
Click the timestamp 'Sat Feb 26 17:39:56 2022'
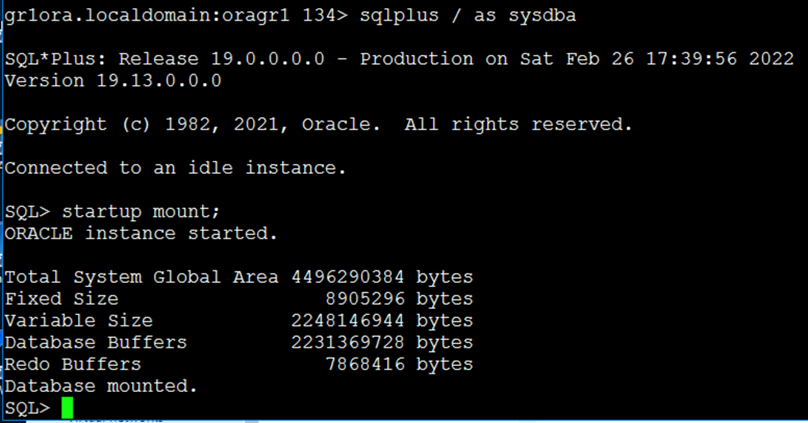(x=657, y=59)
